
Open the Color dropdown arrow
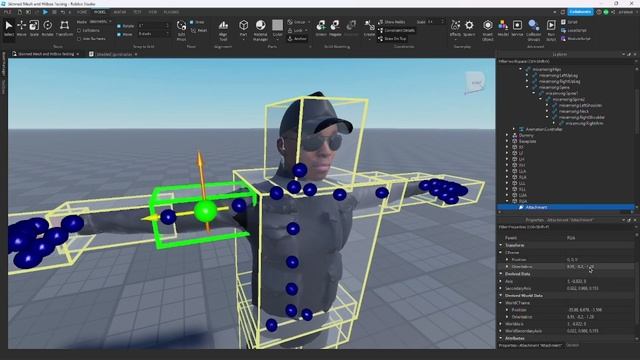click(278, 39)
